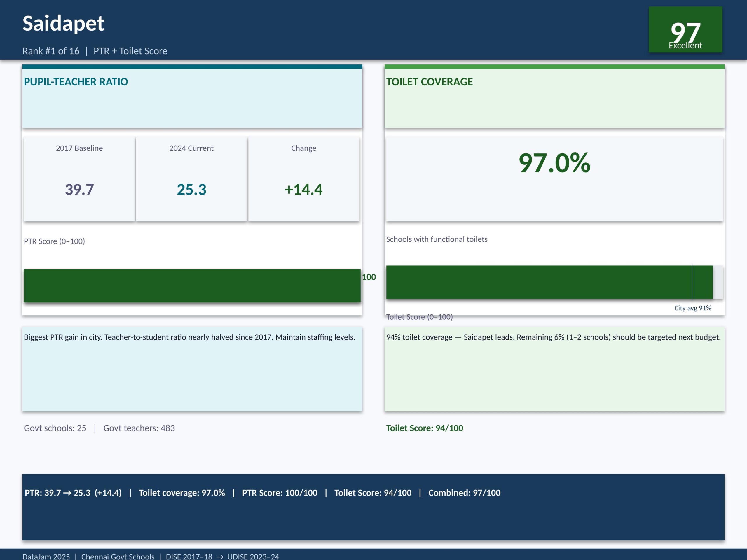Click the Schools with functional toilets label
This screenshot has width=747, height=560.
click(437, 239)
